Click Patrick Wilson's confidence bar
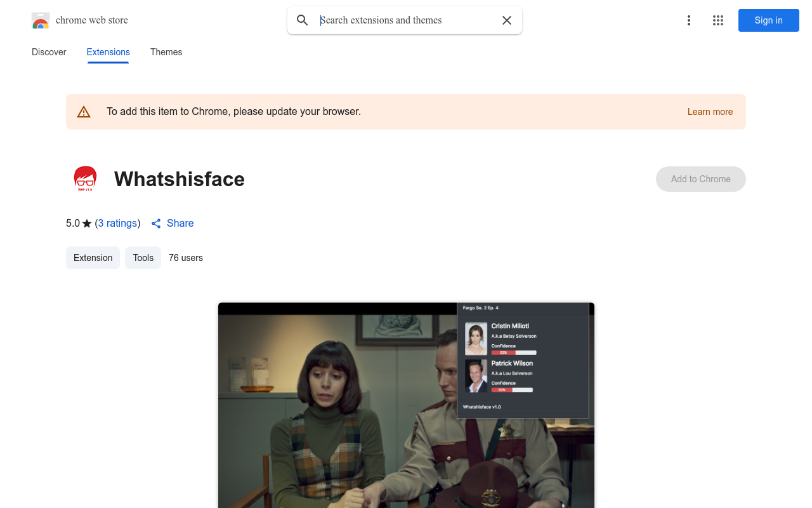This screenshot has height=508, width=812. coord(512,389)
